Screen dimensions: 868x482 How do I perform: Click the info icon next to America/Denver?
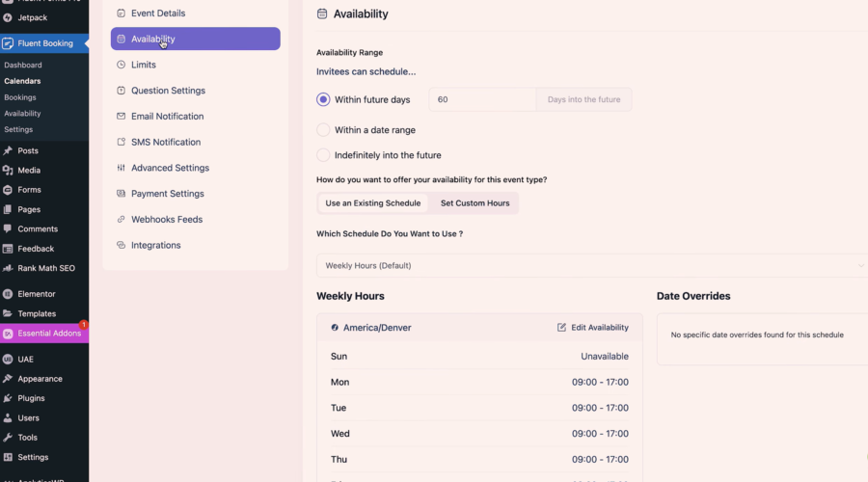(x=335, y=328)
